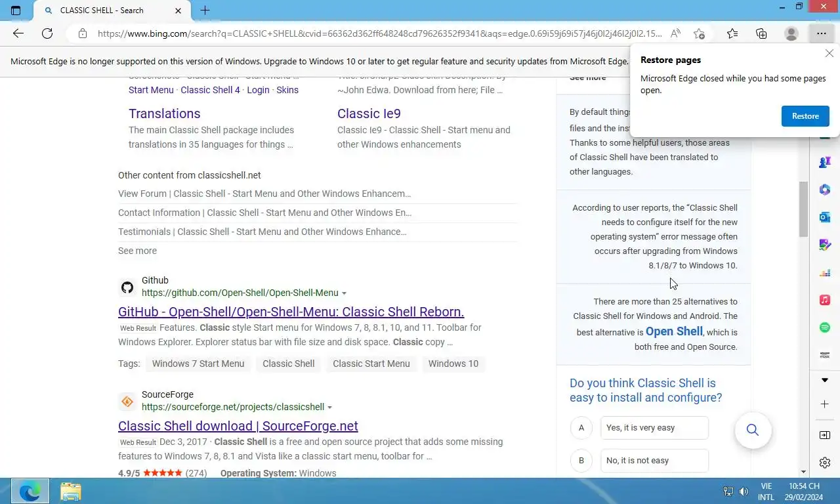Click the network icon in system tray
The height and width of the screenshot is (504, 840).
tap(728, 491)
